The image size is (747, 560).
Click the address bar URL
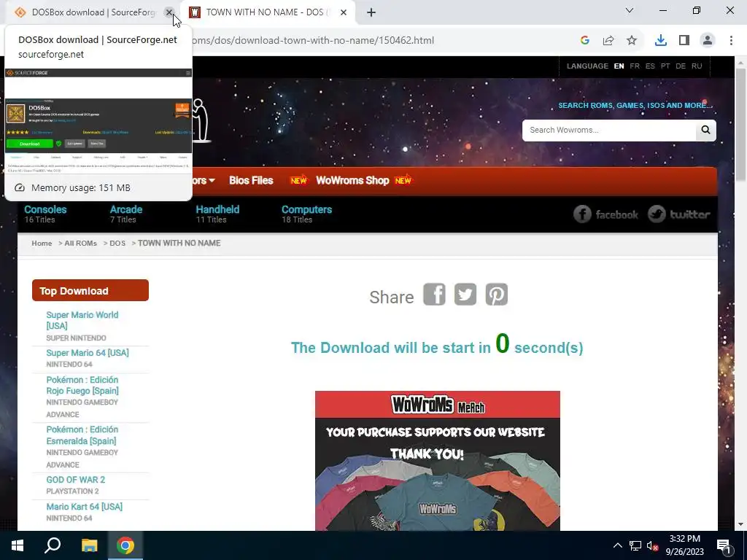(312, 41)
